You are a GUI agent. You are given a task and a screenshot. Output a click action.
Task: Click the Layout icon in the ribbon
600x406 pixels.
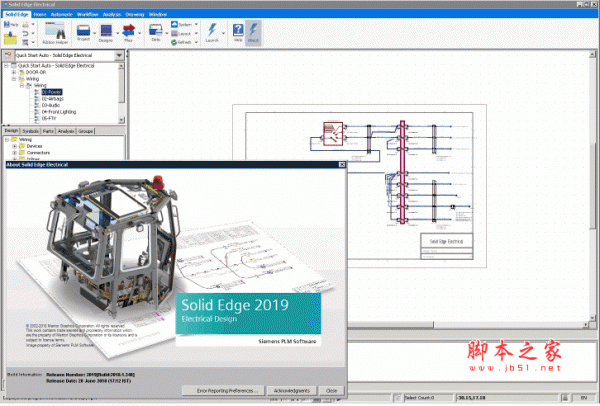coord(174,33)
